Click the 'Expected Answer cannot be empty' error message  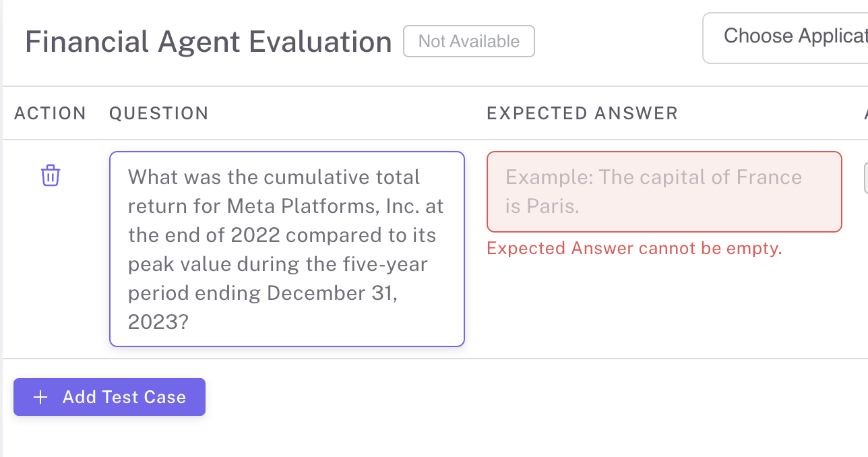tap(634, 248)
